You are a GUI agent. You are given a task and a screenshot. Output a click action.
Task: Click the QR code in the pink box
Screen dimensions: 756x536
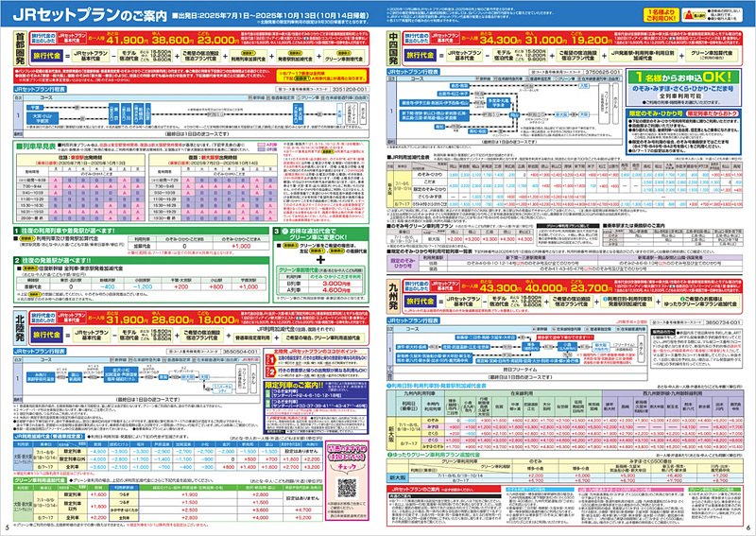347,488
